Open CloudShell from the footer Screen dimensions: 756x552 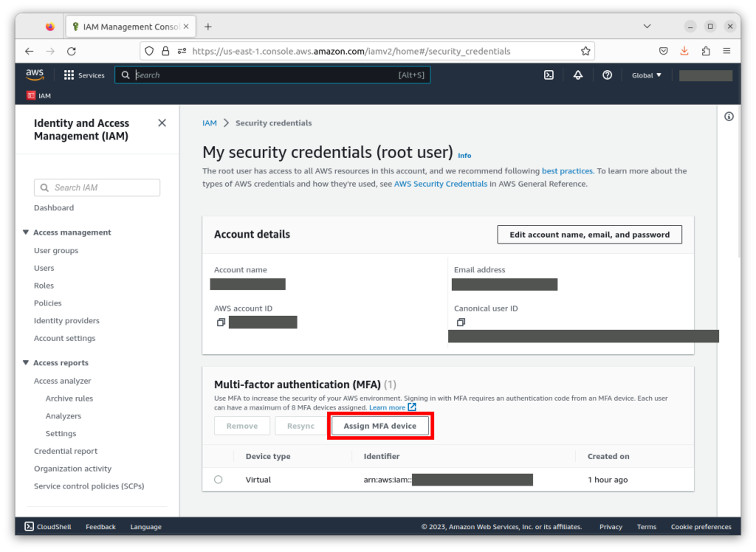[x=48, y=526]
